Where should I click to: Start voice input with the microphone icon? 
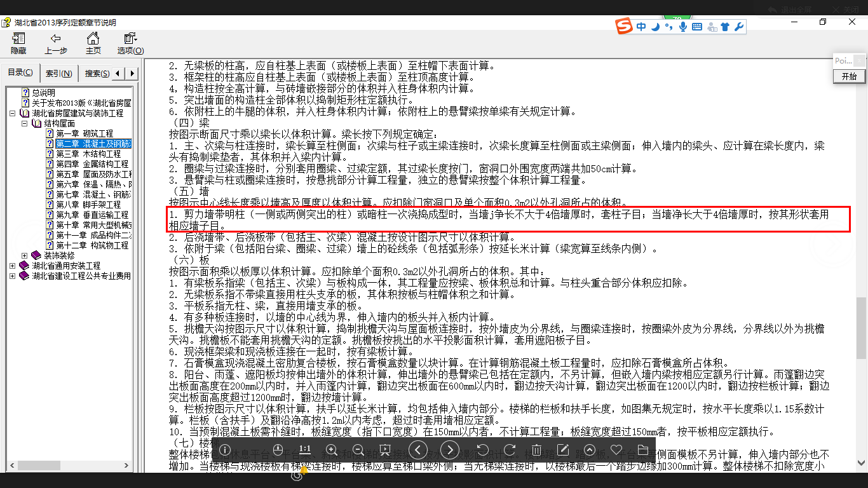[683, 27]
